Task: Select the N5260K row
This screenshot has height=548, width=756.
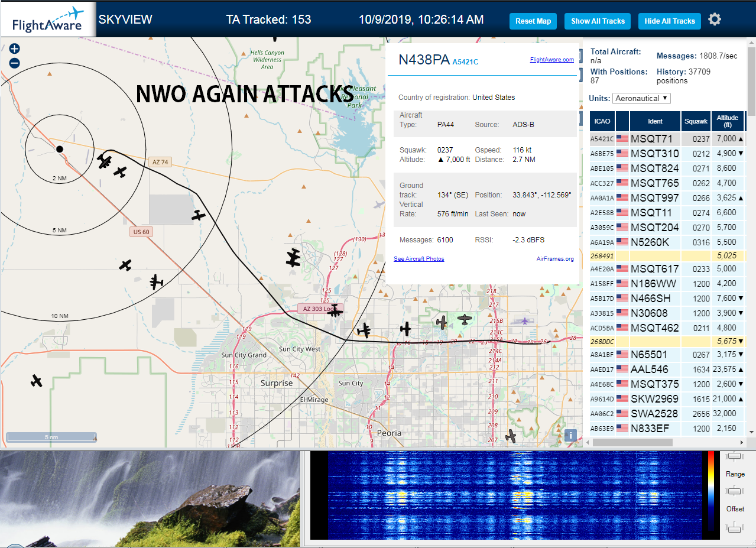Action: pyautogui.click(x=667, y=242)
